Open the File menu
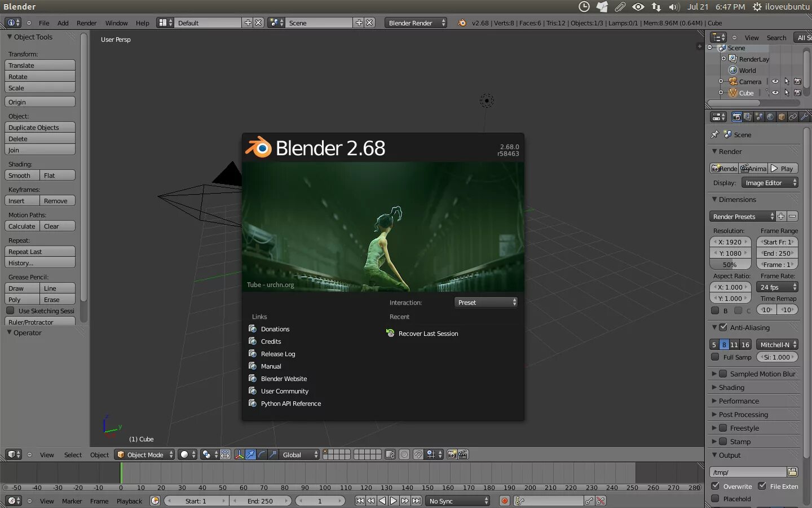The width and height of the screenshot is (812, 508). point(44,23)
